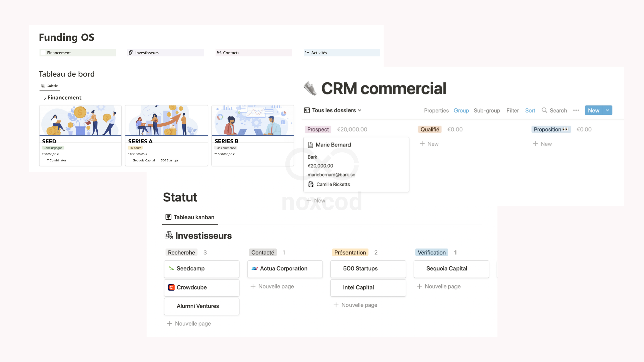Click the Actua Corporation logo icon
The image size is (644, 362).
(255, 268)
